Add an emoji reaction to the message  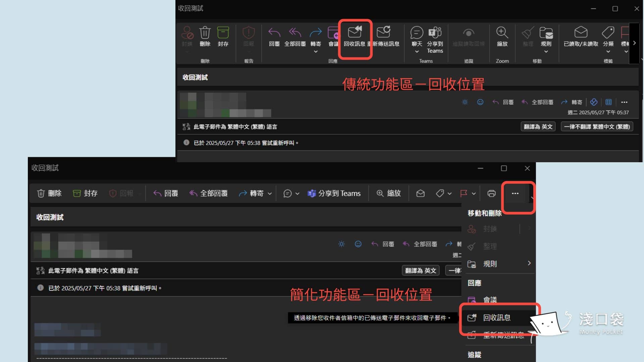480,102
